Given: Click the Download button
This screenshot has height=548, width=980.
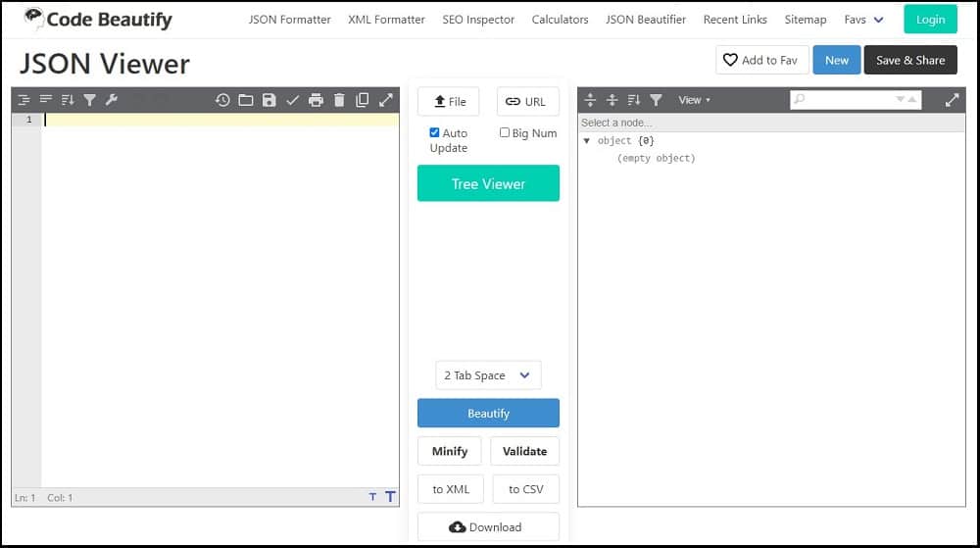Looking at the screenshot, I should pos(488,526).
